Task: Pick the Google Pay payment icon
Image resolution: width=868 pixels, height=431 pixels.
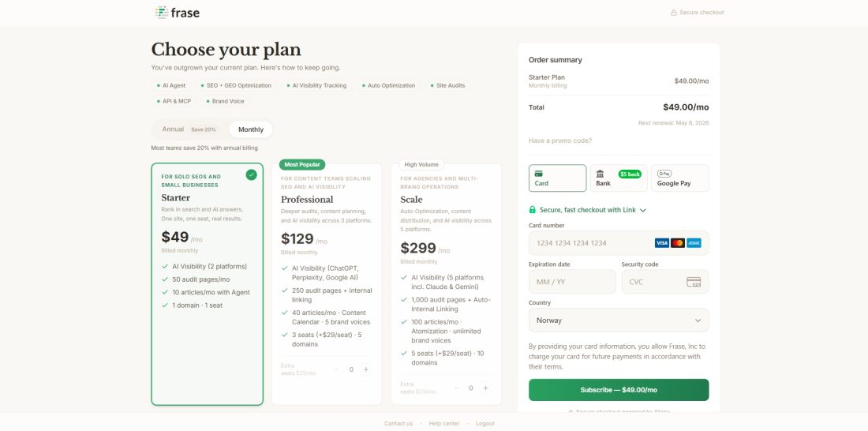Action: click(664, 174)
